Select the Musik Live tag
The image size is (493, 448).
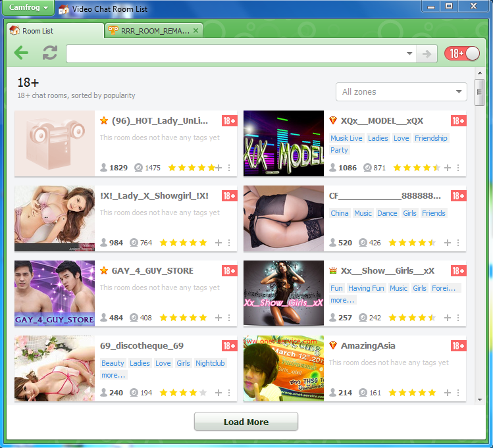pos(346,138)
